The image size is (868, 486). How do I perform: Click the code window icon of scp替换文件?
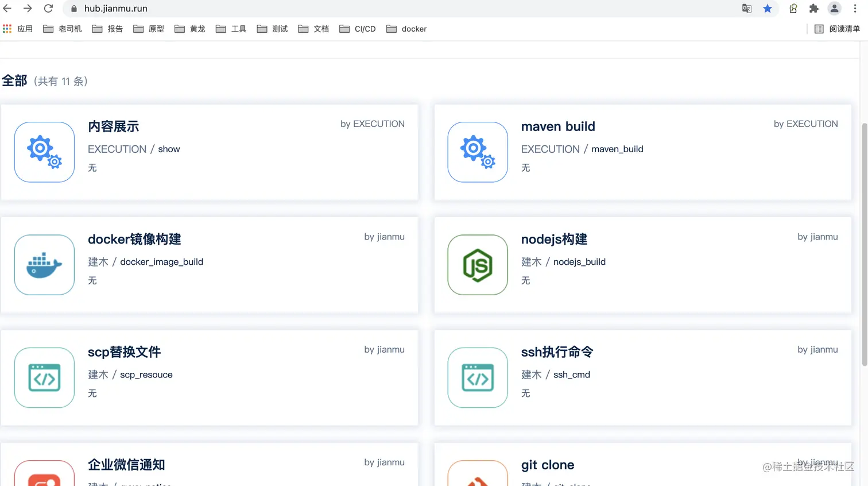(44, 377)
